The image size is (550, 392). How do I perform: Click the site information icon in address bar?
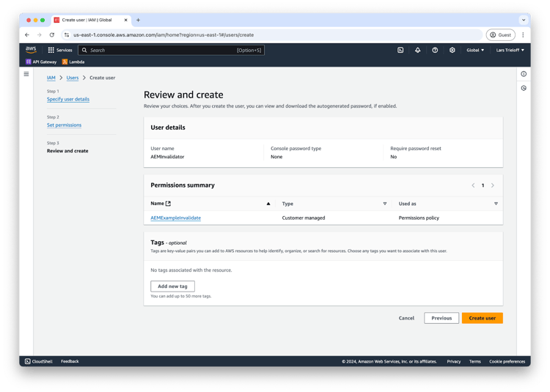click(x=67, y=34)
